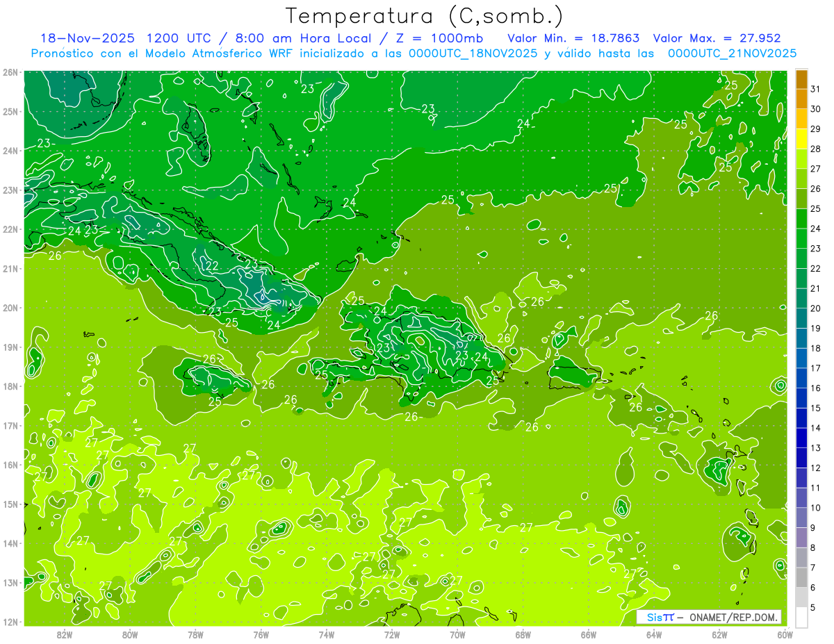Image resolution: width=834 pixels, height=644 pixels.
Task: Click the legend value label "11"
Action: pos(815,488)
